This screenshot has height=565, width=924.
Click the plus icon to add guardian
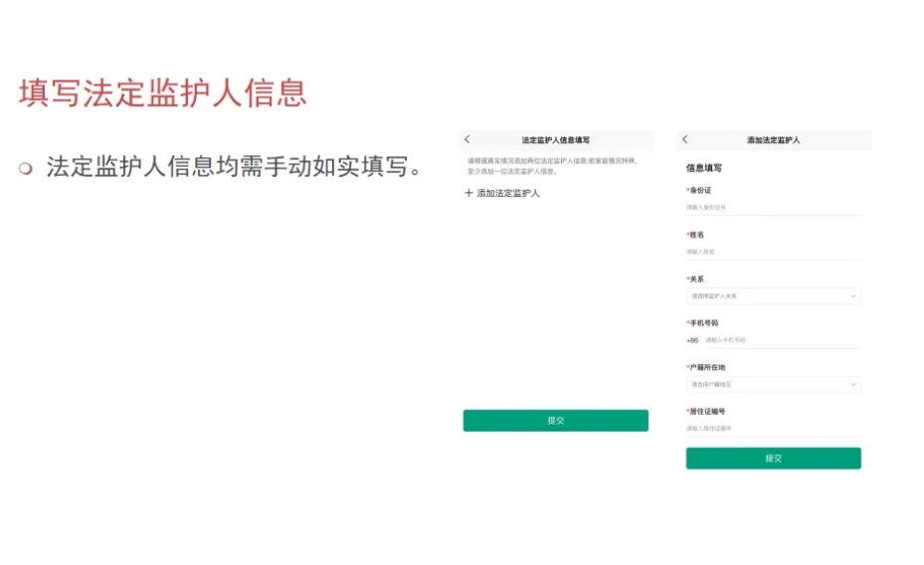(x=469, y=193)
